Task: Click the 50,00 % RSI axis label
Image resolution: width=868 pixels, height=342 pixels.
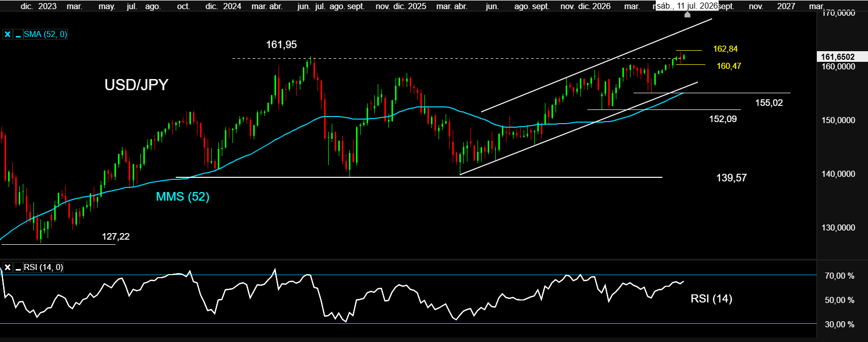Action: click(839, 300)
